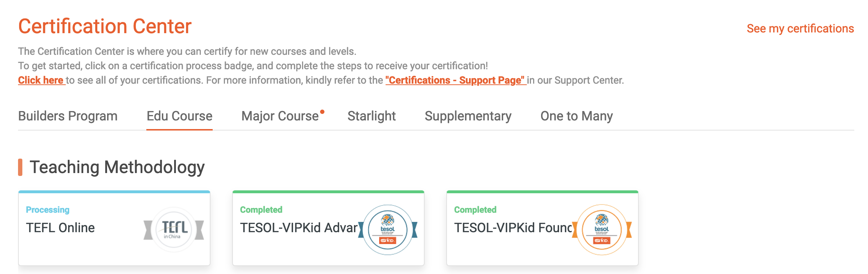868x274 pixels.
Task: Click the blue TESOL Advanced badge icon
Action: 387,230
